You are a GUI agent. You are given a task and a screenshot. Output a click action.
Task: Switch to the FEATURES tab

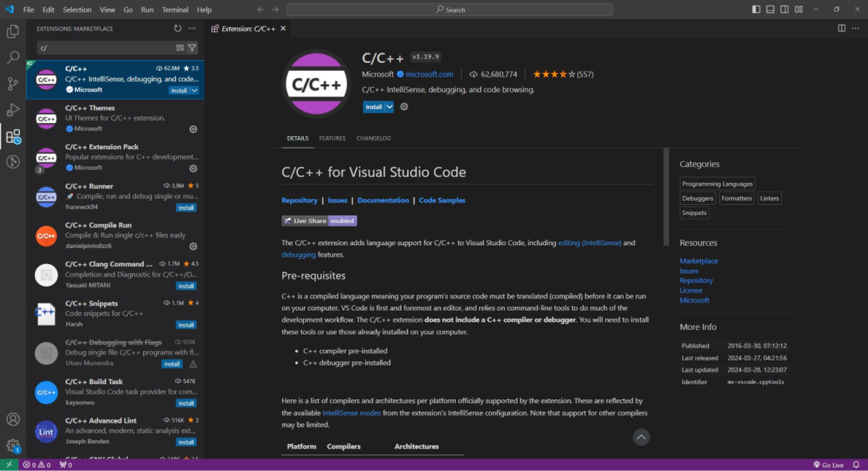332,138
